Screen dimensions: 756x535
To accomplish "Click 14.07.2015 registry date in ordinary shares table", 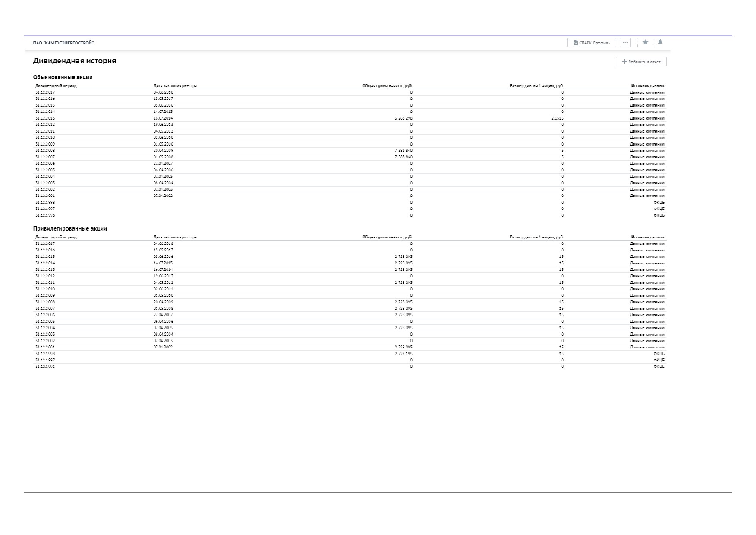I will tap(163, 112).
